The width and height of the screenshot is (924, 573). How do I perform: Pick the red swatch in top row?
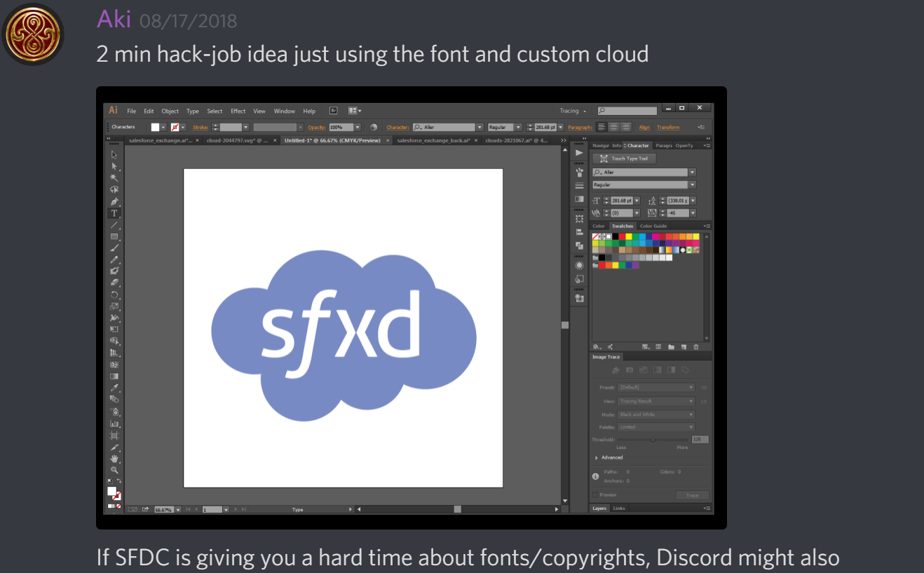point(621,237)
